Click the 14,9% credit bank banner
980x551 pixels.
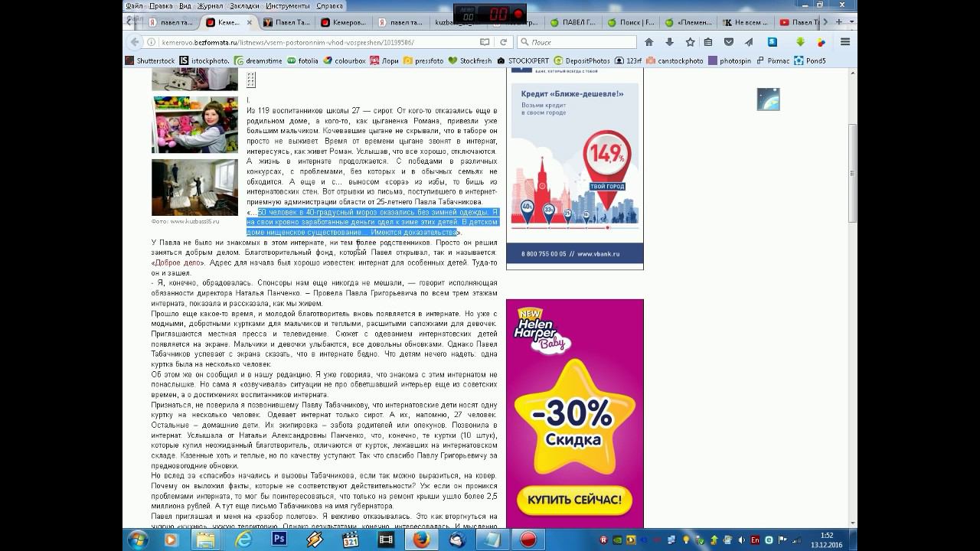(x=575, y=168)
